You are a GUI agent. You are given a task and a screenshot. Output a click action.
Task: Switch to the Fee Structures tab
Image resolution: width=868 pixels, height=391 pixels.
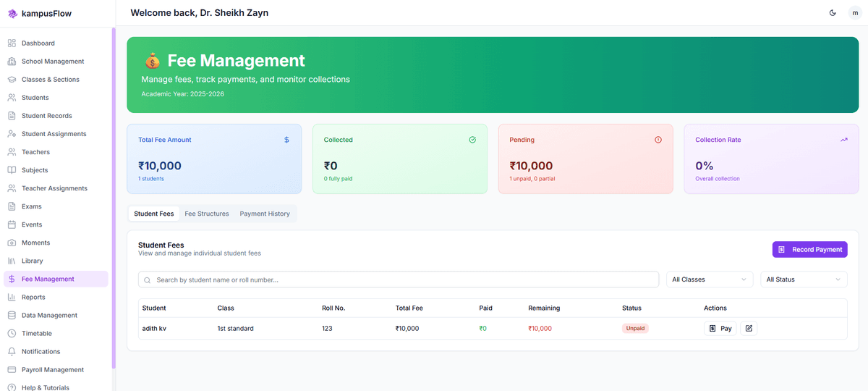pyautogui.click(x=207, y=214)
